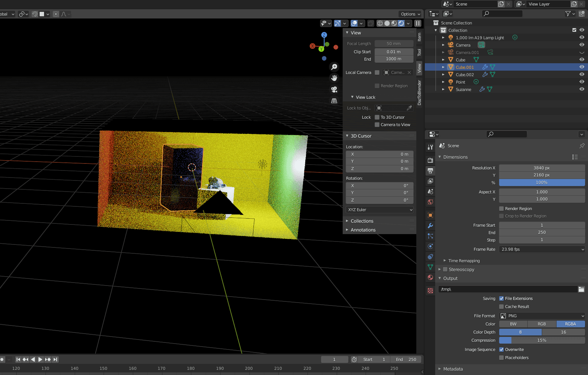The image size is (588, 375).
Task: Open the File Format PNG dropdown
Action: click(542, 316)
